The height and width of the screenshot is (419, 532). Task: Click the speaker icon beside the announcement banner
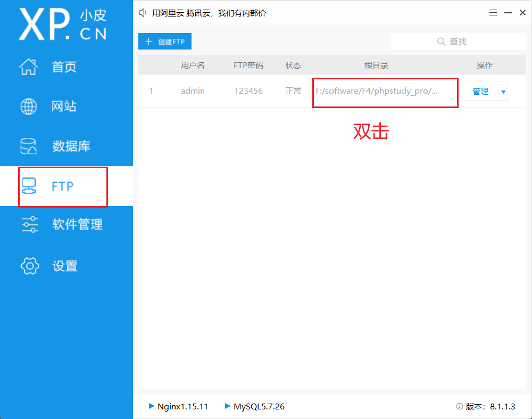point(142,12)
